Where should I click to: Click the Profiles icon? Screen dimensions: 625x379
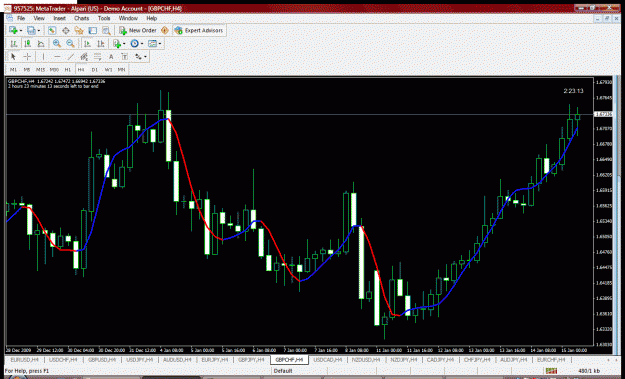click(31, 30)
